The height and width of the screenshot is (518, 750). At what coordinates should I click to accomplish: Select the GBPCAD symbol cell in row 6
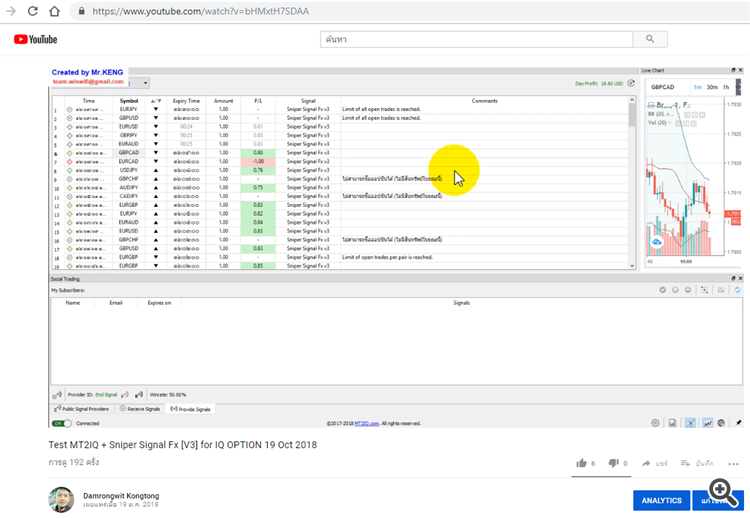coord(129,153)
